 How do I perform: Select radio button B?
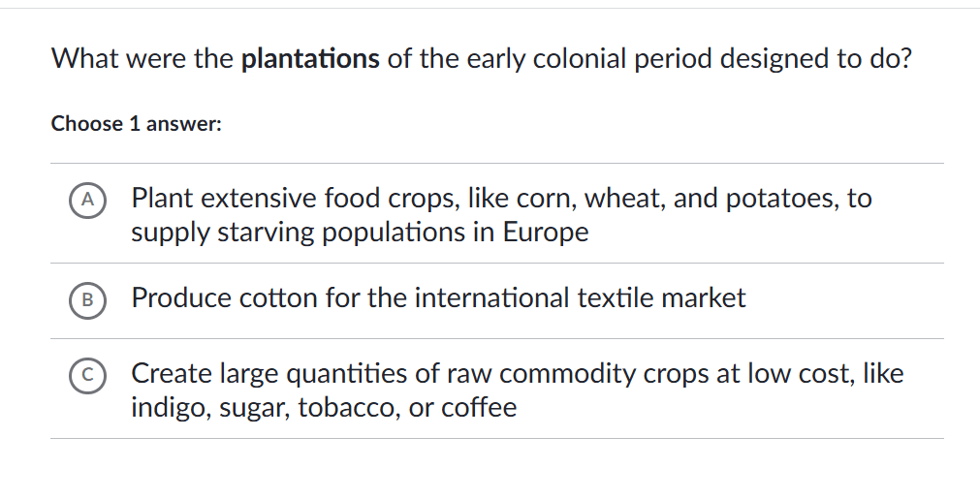[x=87, y=300]
